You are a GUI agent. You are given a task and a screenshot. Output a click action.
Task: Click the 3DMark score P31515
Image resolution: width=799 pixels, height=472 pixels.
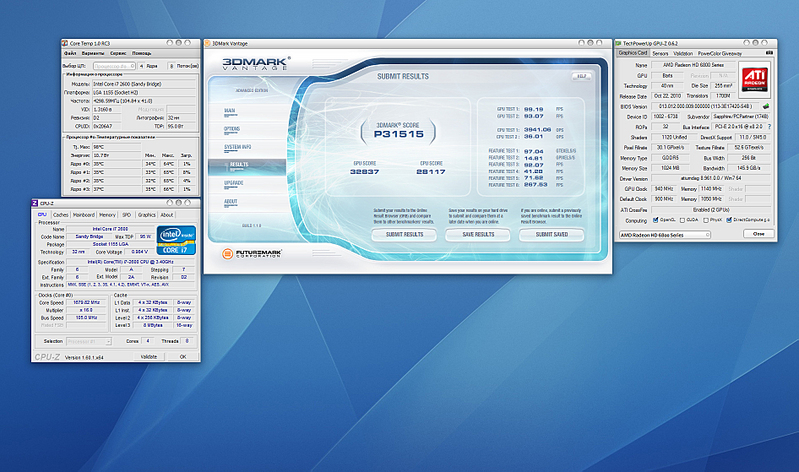[398, 134]
